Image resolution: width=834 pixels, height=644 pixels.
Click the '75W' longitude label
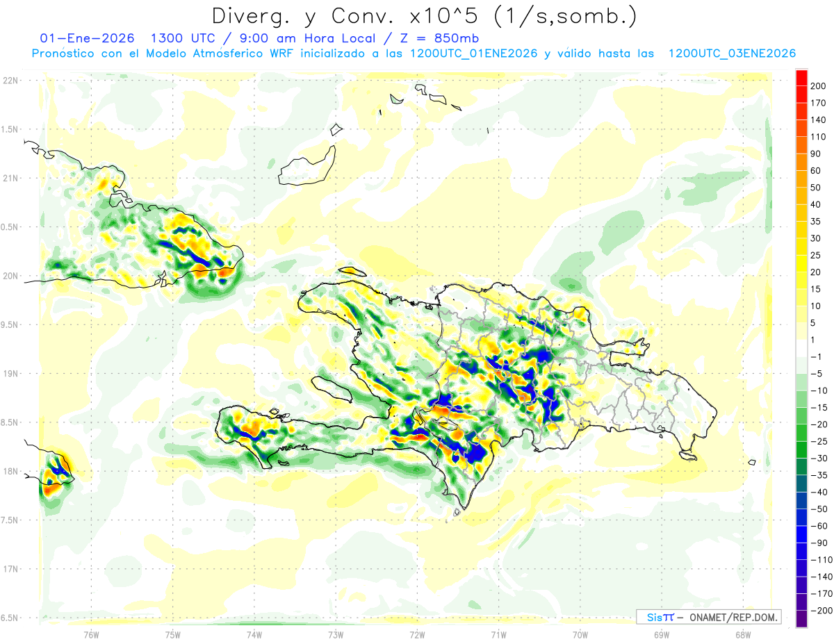[173, 634]
